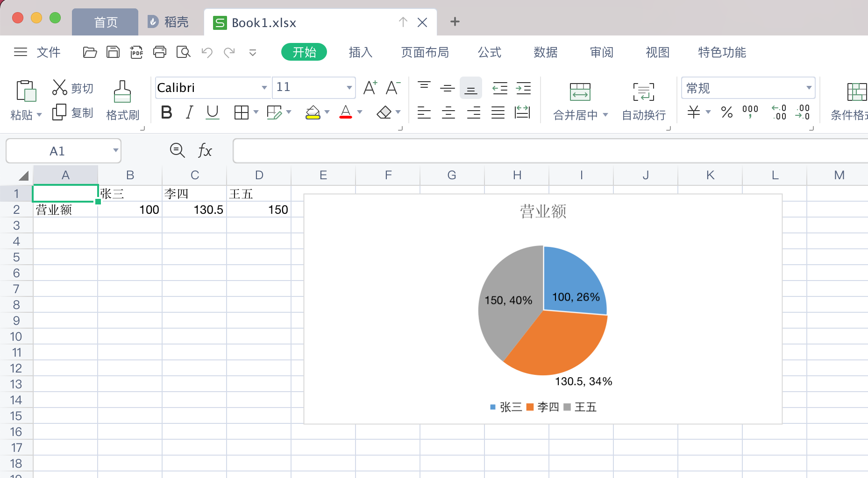Expand the font name dropdown Calibri
This screenshot has height=478, width=868.
point(264,87)
